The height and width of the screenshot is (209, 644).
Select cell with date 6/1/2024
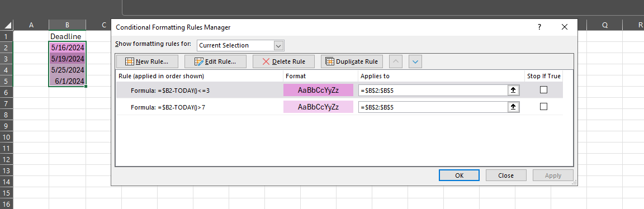[67, 80]
